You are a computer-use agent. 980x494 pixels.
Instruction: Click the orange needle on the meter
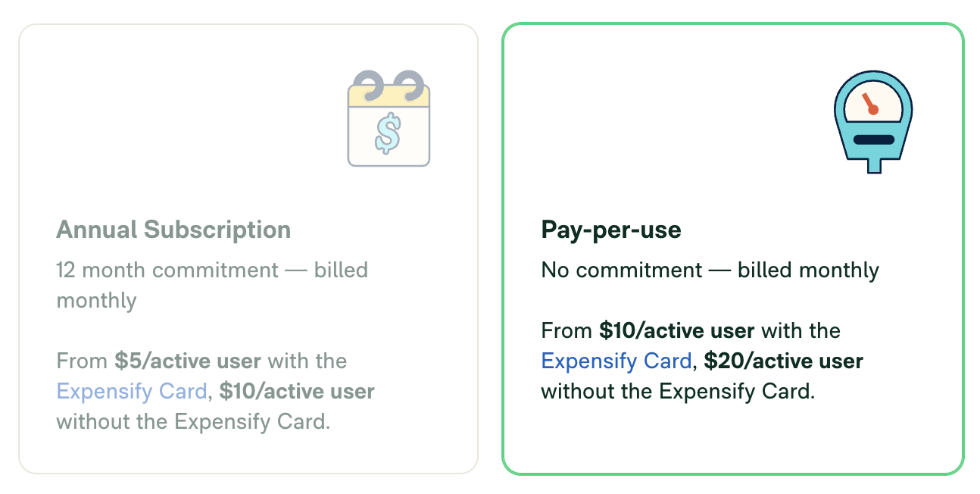[x=869, y=104]
